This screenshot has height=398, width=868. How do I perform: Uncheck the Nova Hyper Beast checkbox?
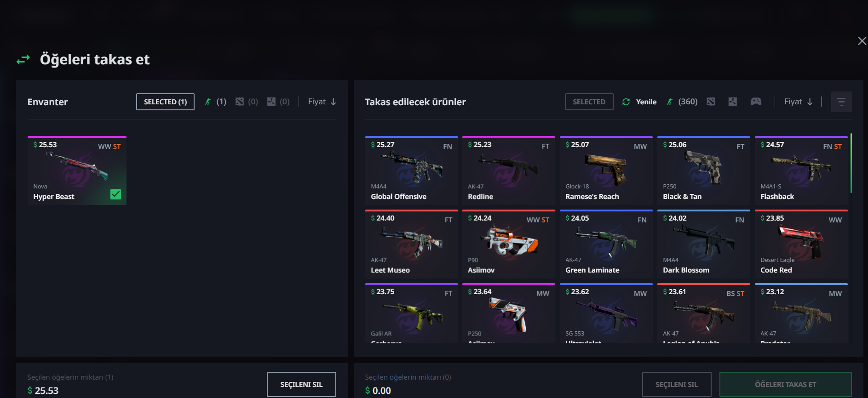click(x=116, y=194)
